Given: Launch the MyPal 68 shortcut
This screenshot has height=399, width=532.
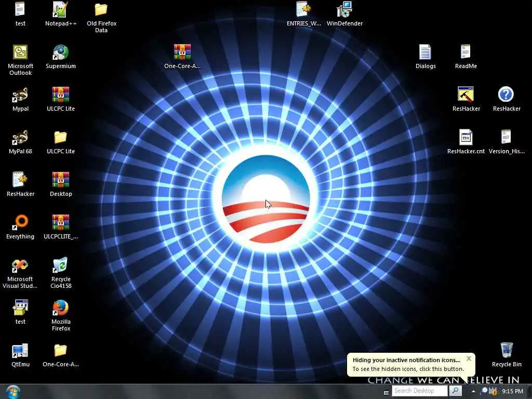Looking at the screenshot, I should pos(20,142).
